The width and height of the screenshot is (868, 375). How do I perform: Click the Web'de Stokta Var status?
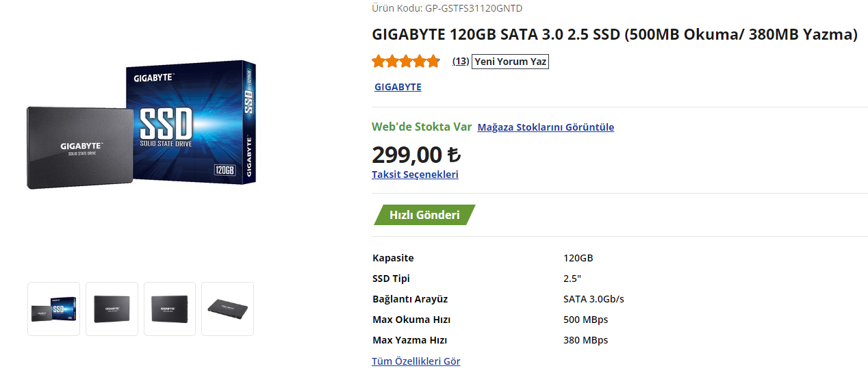422,127
